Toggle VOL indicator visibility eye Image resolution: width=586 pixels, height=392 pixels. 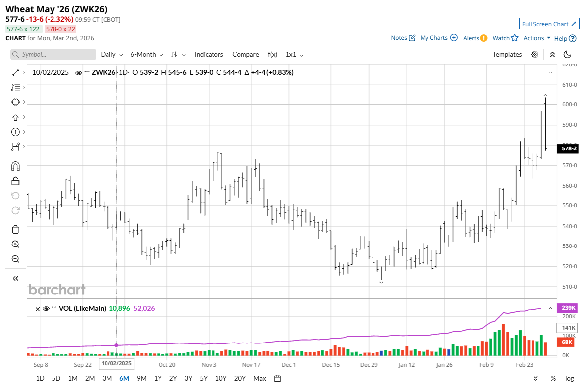click(x=46, y=309)
